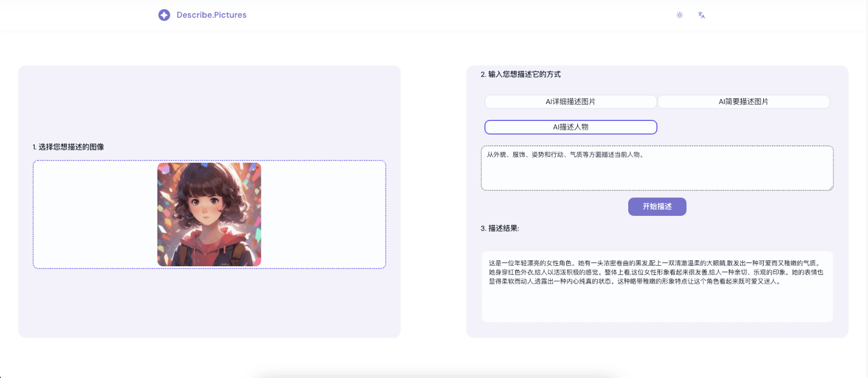Focus the description prompt text box
The image size is (868, 378).
pos(656,174)
